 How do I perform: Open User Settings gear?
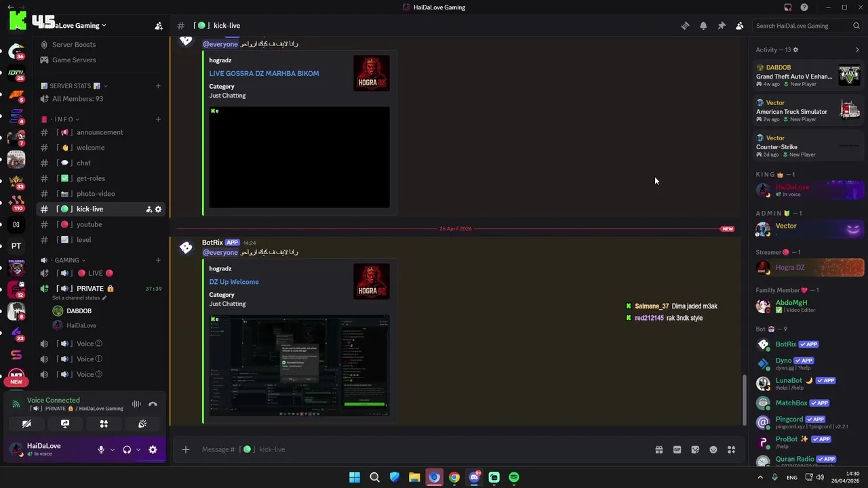[153, 450]
